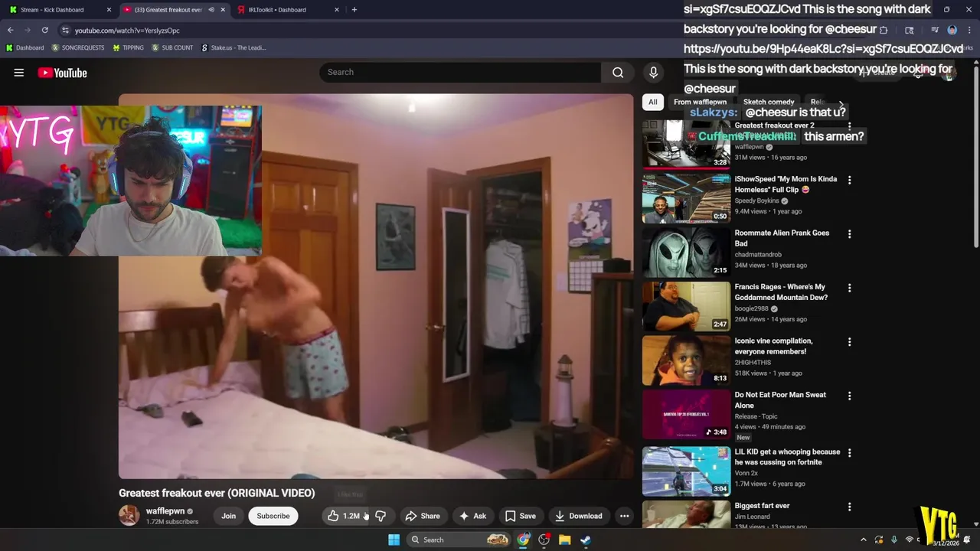The height and width of the screenshot is (551, 980).
Task: Click the magnifier search button
Action: coord(618,73)
